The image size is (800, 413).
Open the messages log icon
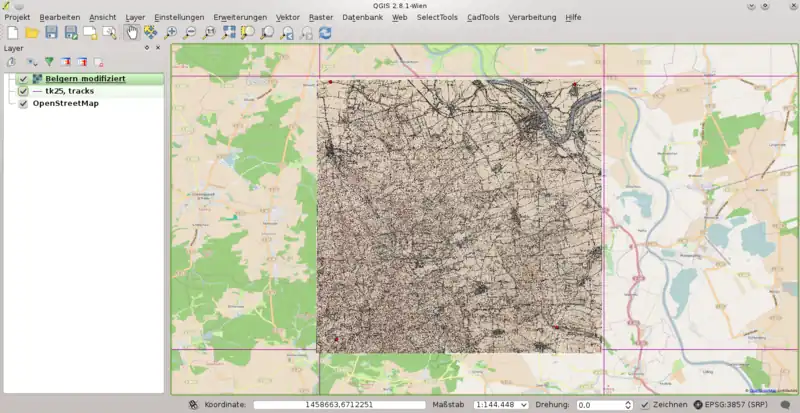[785, 405]
